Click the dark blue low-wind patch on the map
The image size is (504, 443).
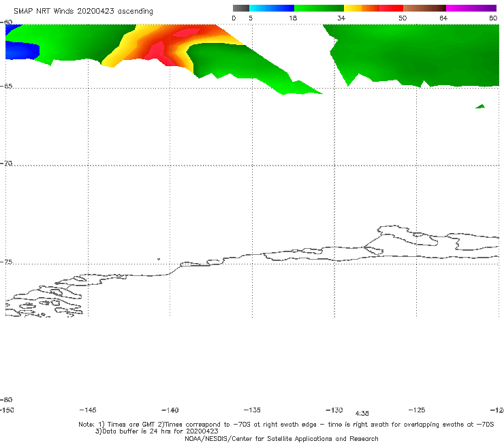[21, 51]
